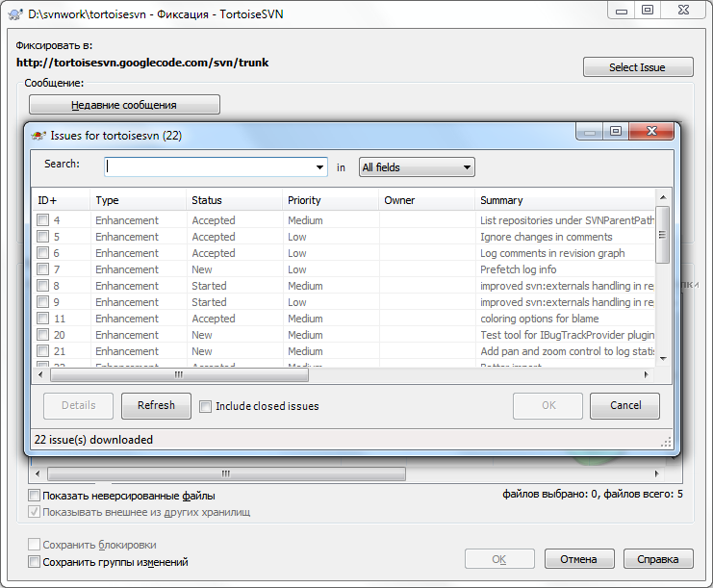The height and width of the screenshot is (588, 713).
Task: Select 'Prefetch log info' summary
Action: (518, 269)
